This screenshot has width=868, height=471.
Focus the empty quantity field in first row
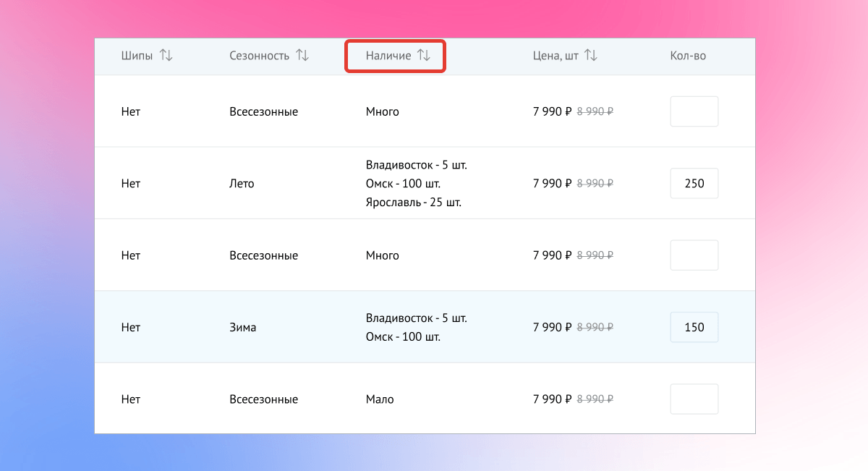pyautogui.click(x=694, y=111)
